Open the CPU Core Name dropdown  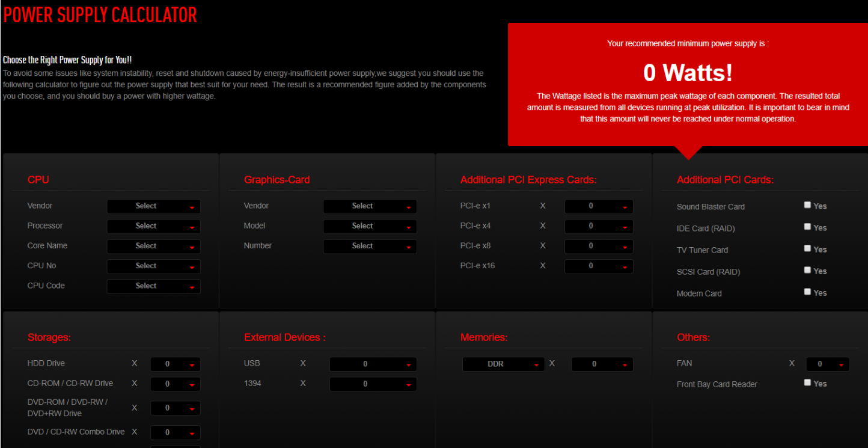tap(153, 246)
